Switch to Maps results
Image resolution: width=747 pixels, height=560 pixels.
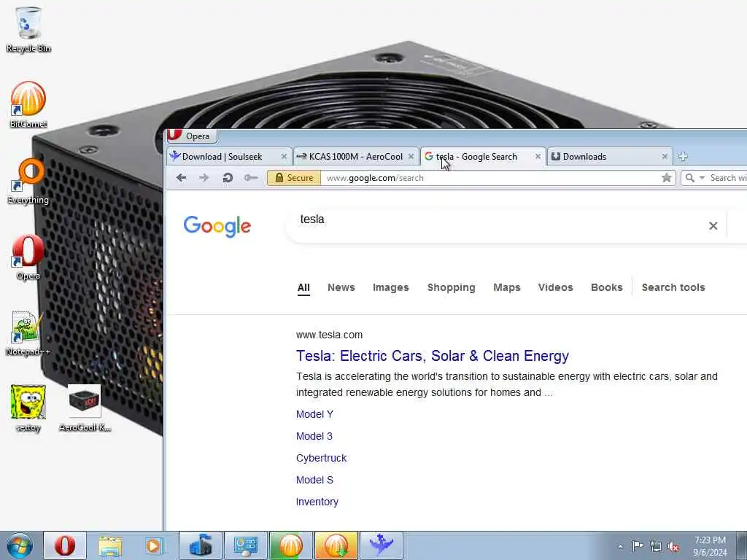(506, 287)
